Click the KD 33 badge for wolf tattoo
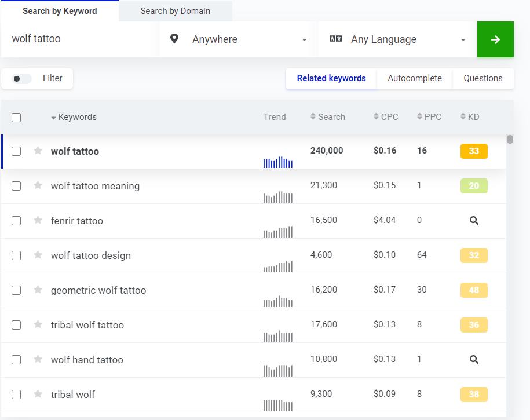The width and height of the screenshot is (530, 420). tap(473, 151)
